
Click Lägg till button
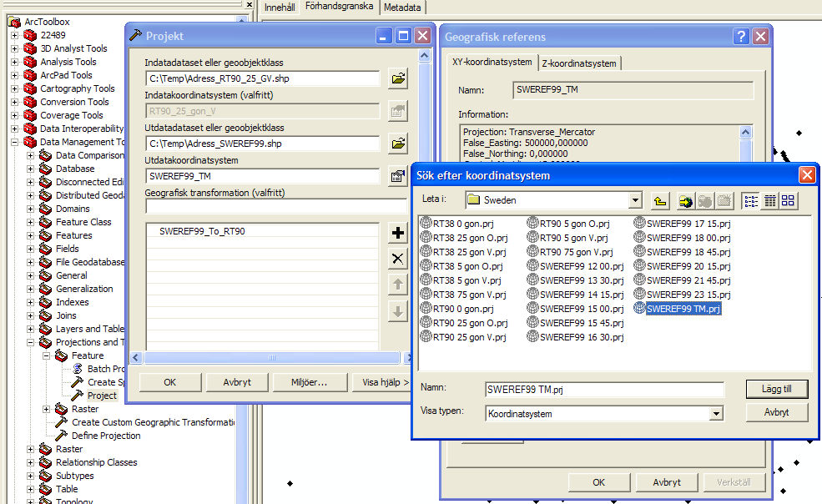point(776,389)
